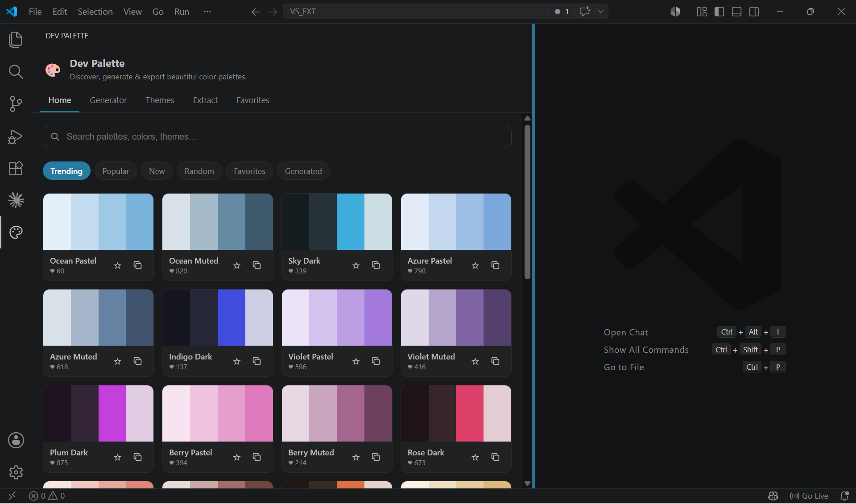Copy the Plum Dark palette
This screenshot has width=856, height=504.
tap(137, 457)
